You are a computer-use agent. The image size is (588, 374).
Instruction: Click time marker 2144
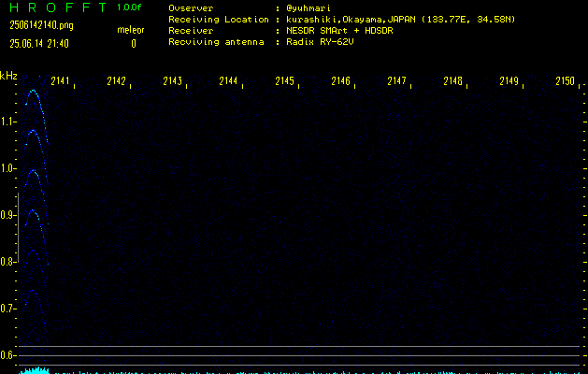tap(228, 81)
